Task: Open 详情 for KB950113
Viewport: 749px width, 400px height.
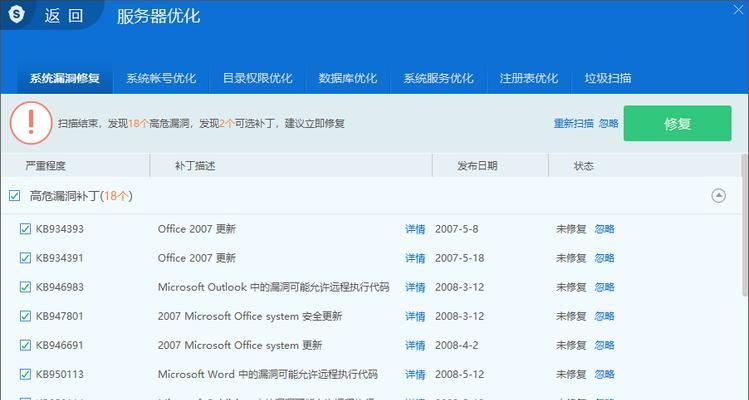Action: pos(415,374)
